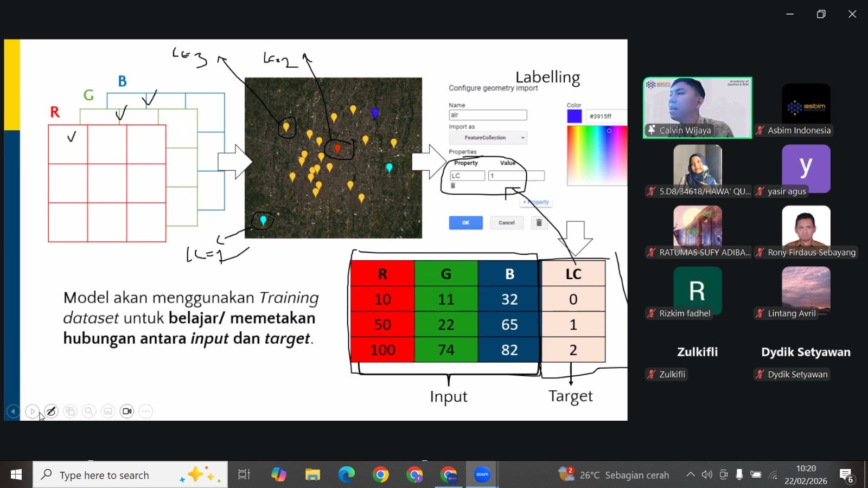Expand the hidden system tray icons chevron
Viewport: 868px width, 488px height.
[690, 475]
